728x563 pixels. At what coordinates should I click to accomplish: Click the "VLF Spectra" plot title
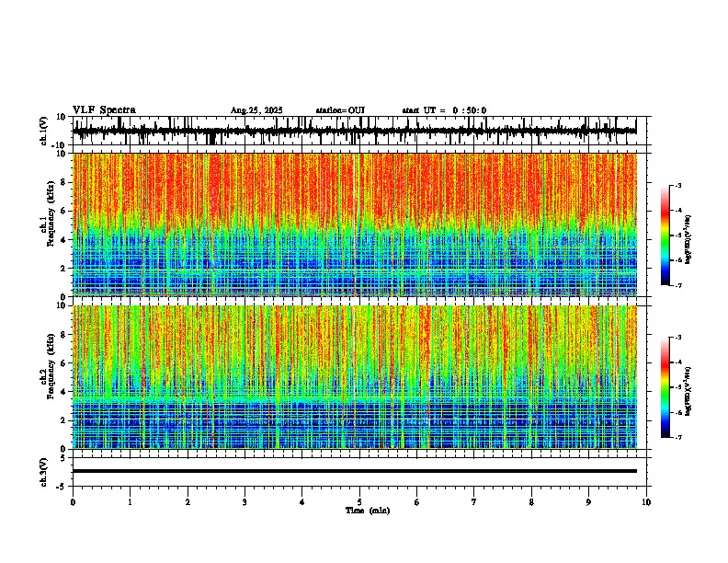[x=104, y=110]
